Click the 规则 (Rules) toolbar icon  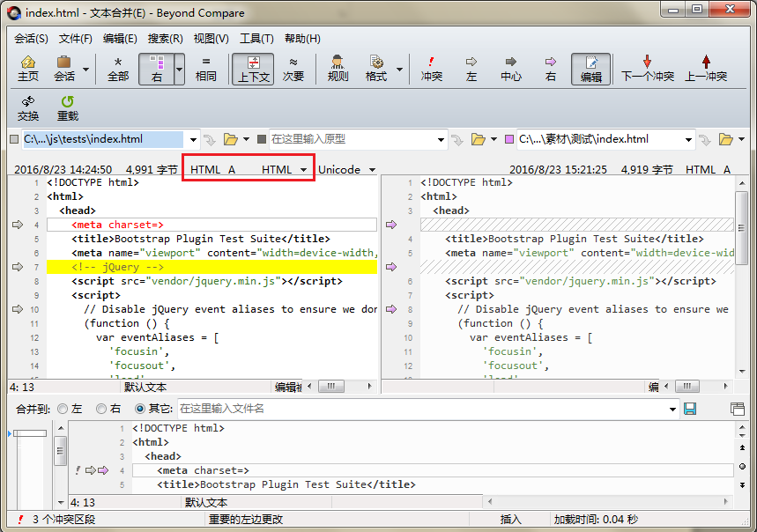tap(338, 69)
